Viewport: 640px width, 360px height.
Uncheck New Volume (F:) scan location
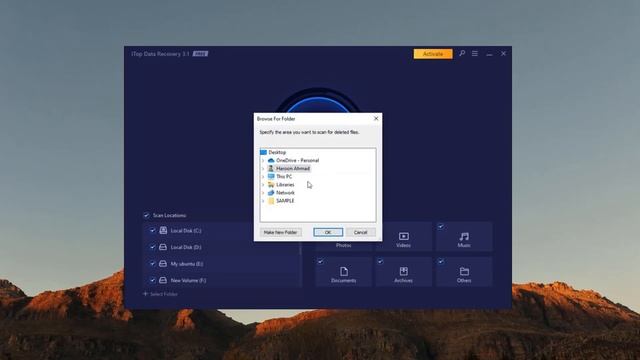coord(152,280)
